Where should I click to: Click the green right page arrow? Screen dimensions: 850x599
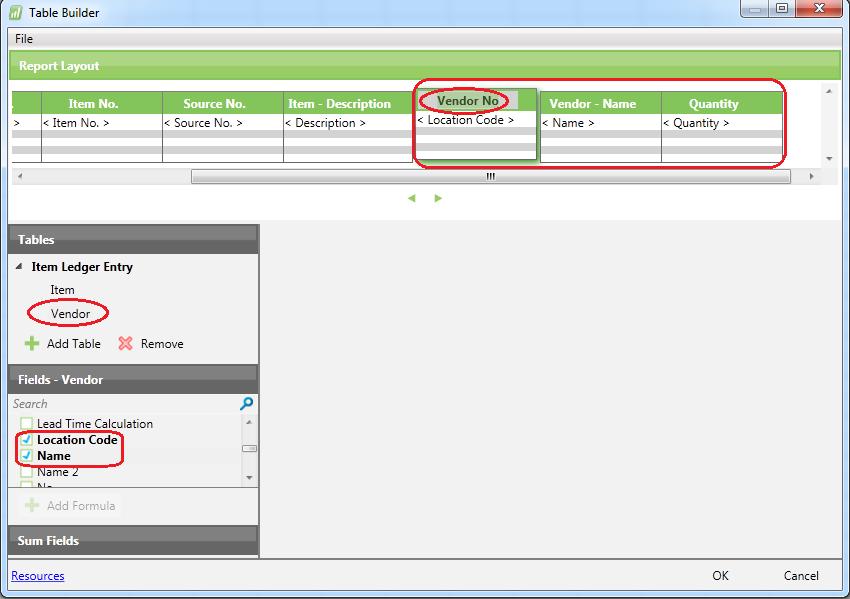[438, 198]
